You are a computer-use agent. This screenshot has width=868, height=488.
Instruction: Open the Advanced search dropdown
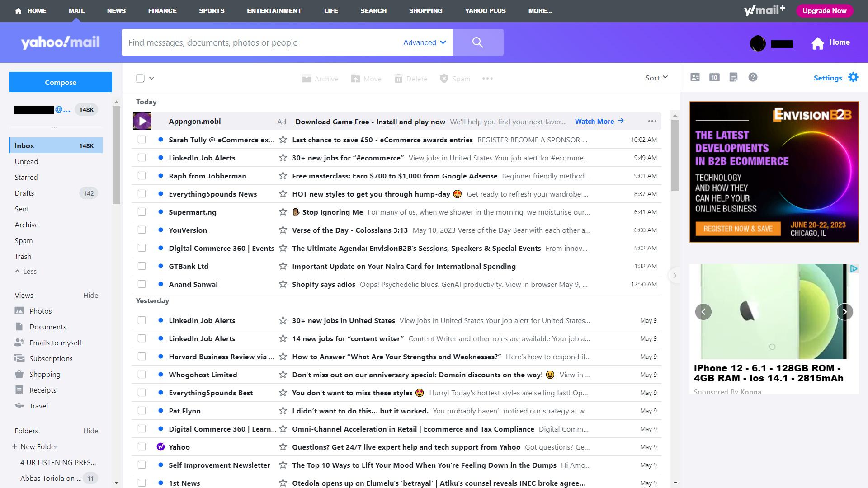pos(425,42)
